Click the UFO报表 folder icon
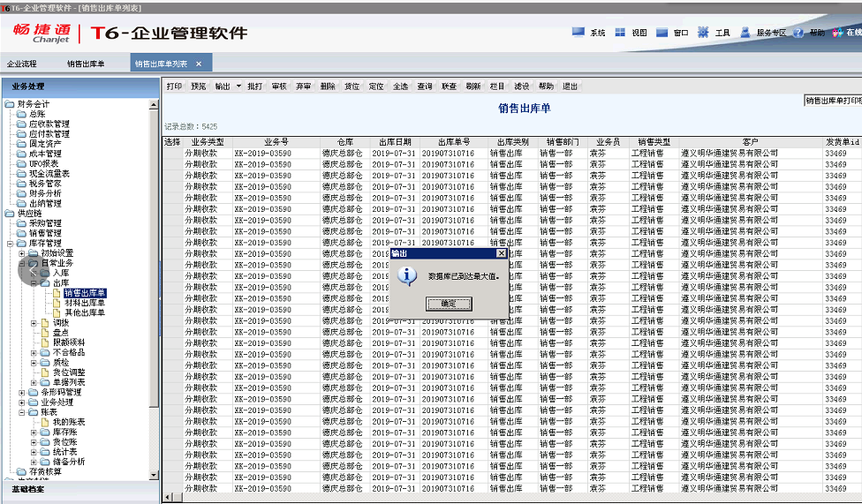 (x=21, y=163)
